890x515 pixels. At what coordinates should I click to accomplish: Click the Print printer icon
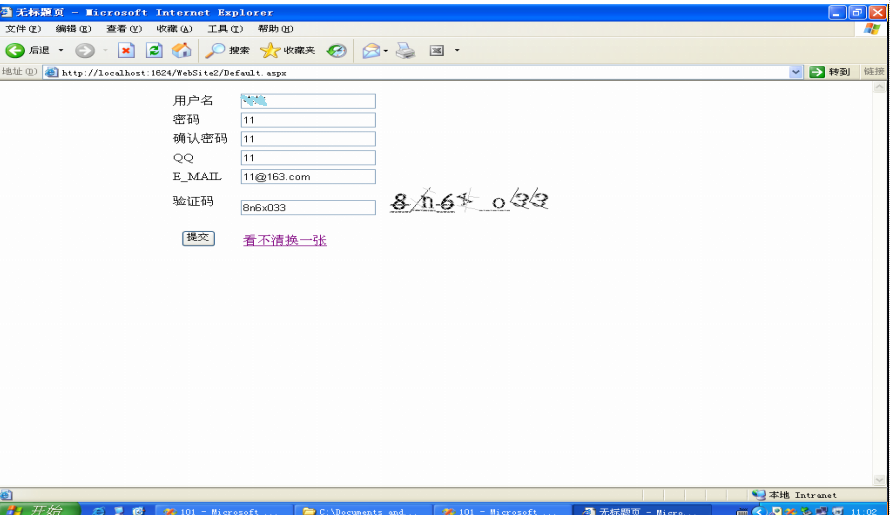click(405, 51)
